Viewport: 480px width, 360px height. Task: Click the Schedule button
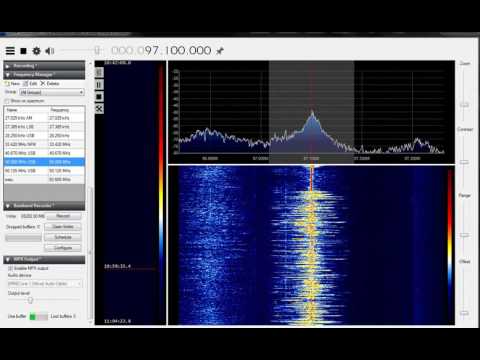63,237
